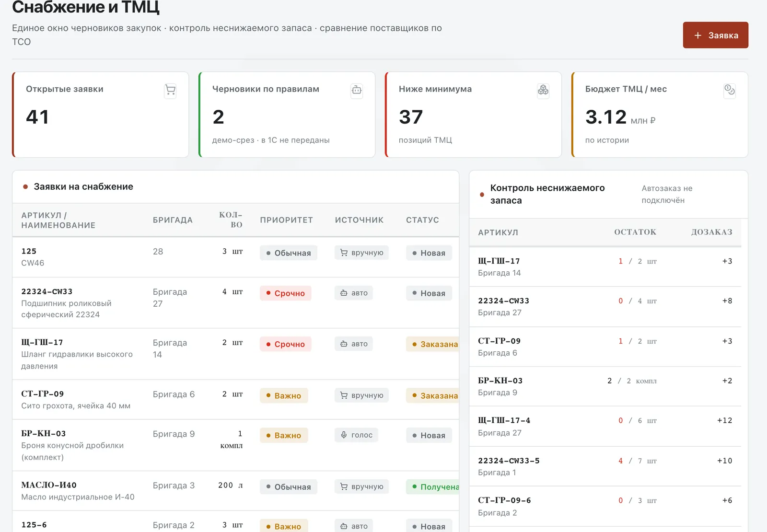Click the plus icon in the Заявка button
This screenshot has height=532, width=767.
coord(698,35)
